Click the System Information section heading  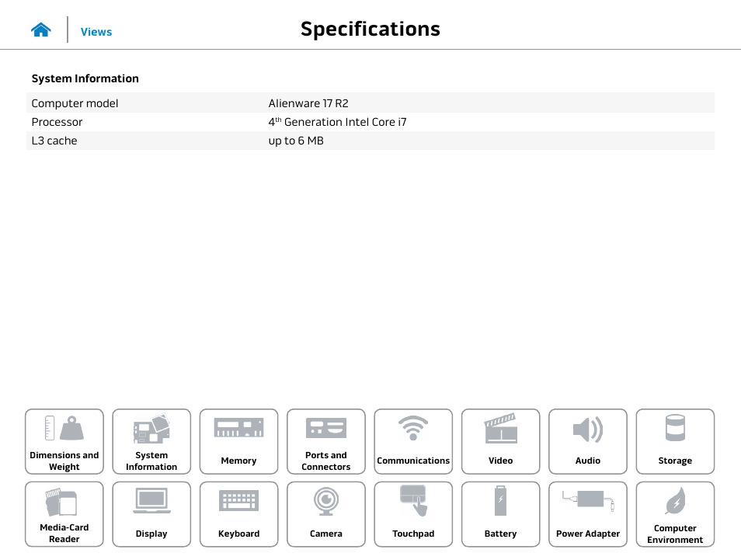(x=85, y=78)
